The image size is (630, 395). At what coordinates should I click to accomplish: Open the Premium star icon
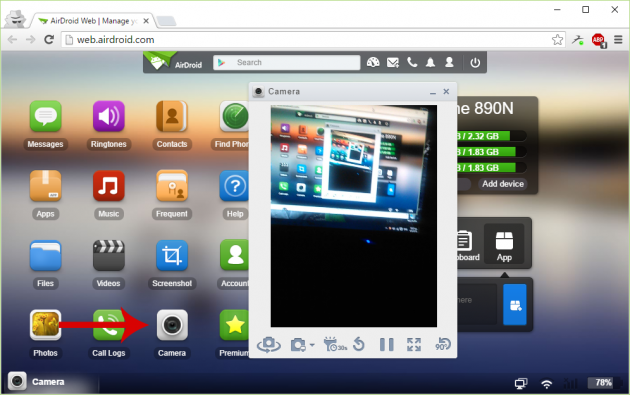coord(234,325)
